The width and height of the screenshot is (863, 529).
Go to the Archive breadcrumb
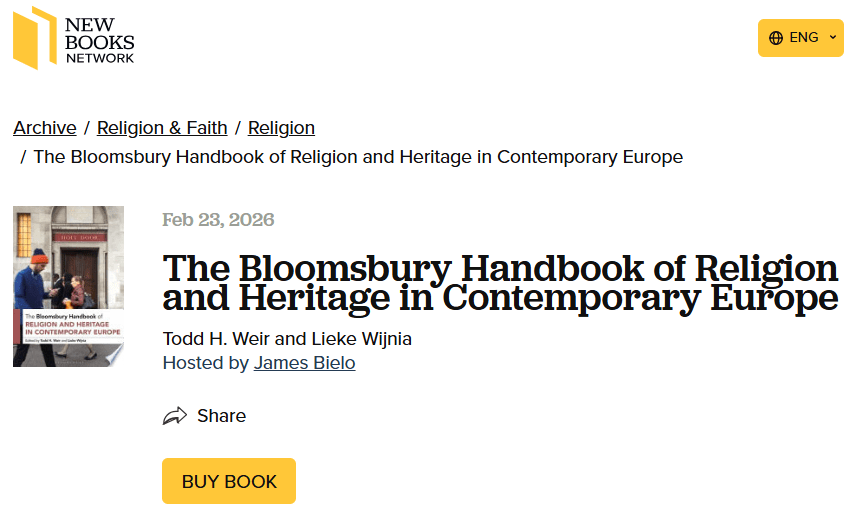pyautogui.click(x=45, y=128)
